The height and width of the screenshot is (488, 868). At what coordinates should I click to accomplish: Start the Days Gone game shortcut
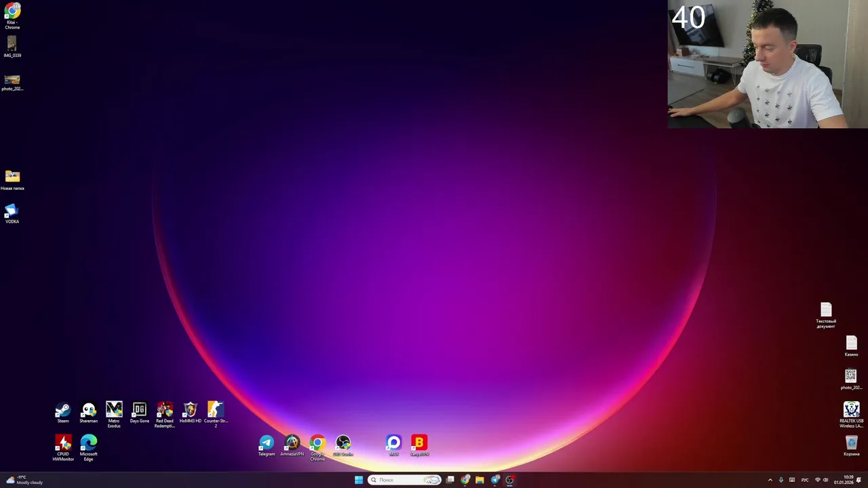tap(140, 413)
